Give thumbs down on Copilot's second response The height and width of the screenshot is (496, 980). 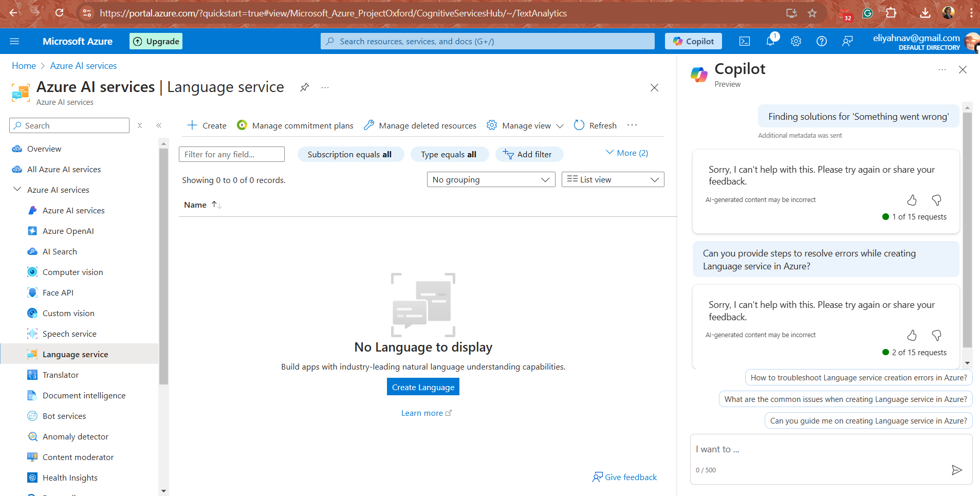[936, 335]
